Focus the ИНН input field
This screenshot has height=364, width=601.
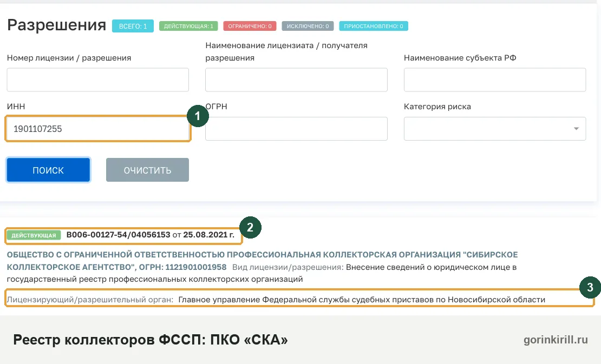[98, 129]
